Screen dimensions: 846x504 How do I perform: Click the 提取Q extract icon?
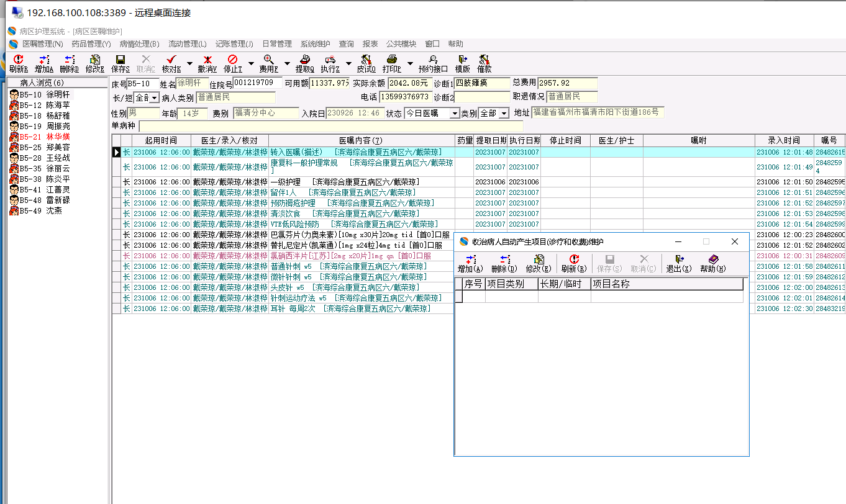pos(304,59)
